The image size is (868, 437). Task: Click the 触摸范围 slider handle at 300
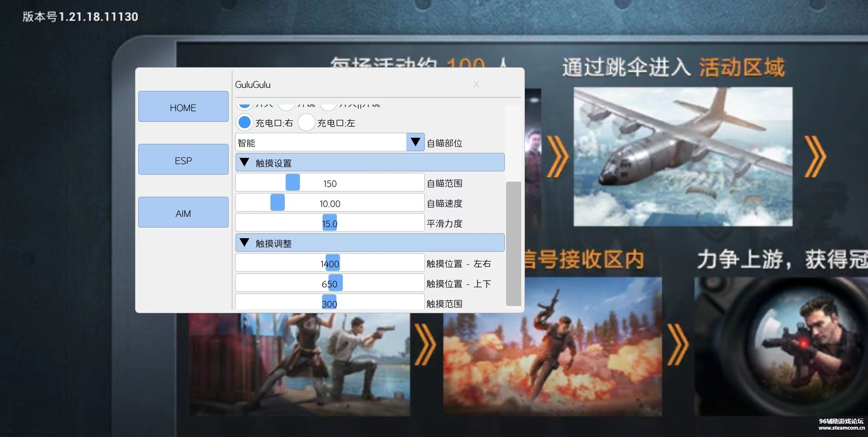pos(330,303)
